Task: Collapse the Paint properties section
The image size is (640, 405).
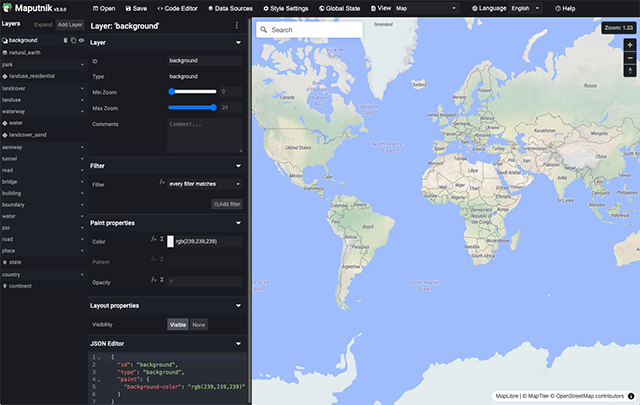Action: pyautogui.click(x=238, y=223)
